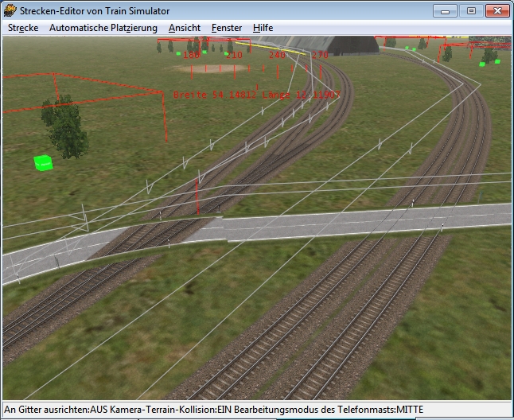Open the Ansicht menu
Viewport: 514px width, 420px height.
[185, 28]
